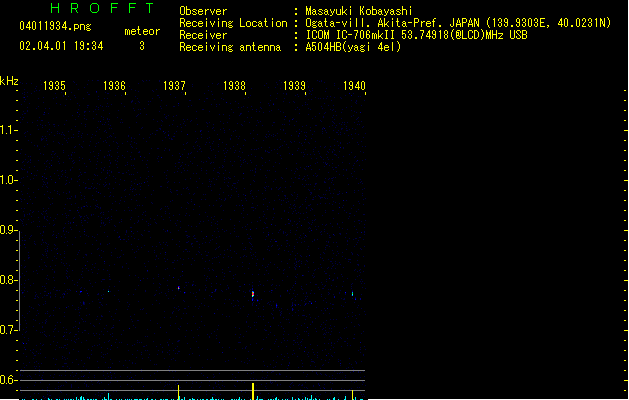Select observer name Masayuki Kobayashi

point(359,11)
